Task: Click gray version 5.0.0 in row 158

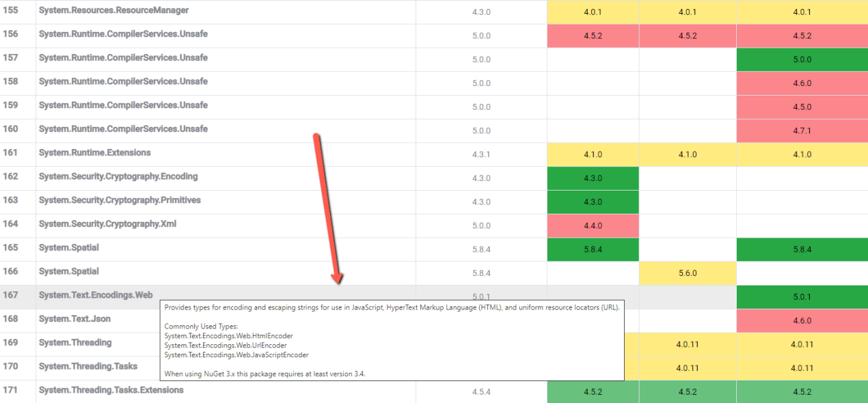Action: click(481, 83)
